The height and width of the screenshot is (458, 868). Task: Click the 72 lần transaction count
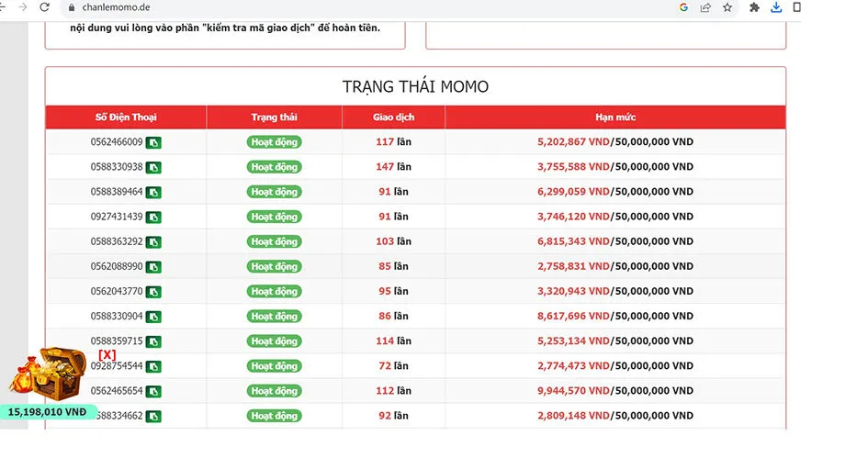[394, 366]
